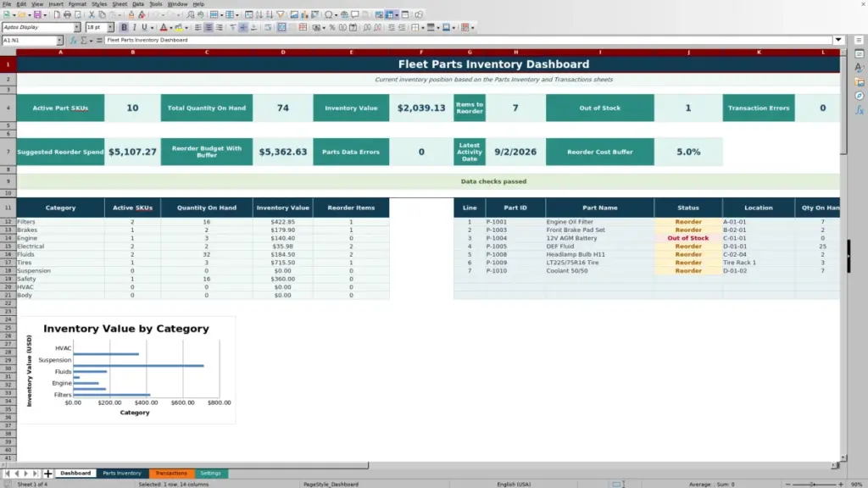Click the add new sheet plus icon
The height and width of the screenshot is (488, 868).
(x=48, y=474)
